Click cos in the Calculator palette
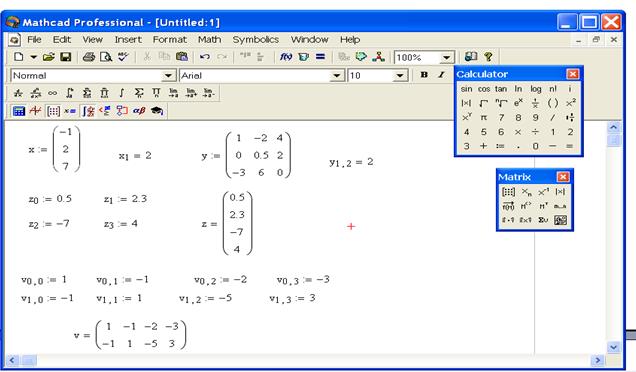636x372 pixels. [x=484, y=89]
